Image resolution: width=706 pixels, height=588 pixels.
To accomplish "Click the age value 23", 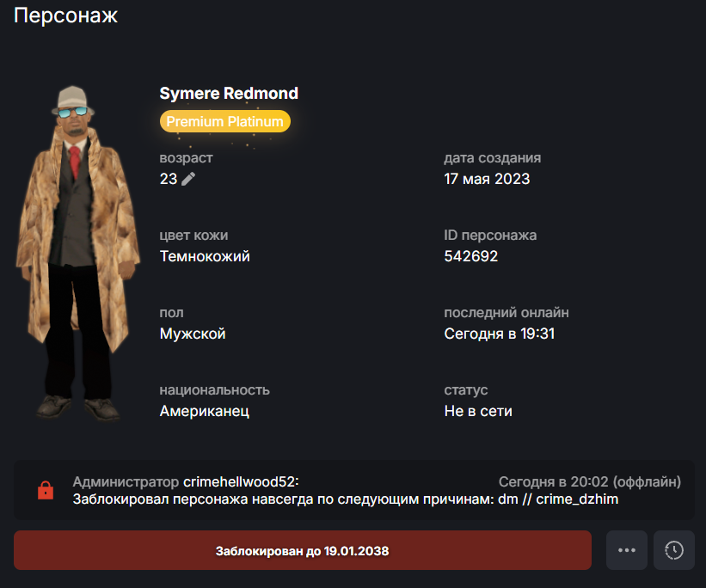I will tap(169, 179).
